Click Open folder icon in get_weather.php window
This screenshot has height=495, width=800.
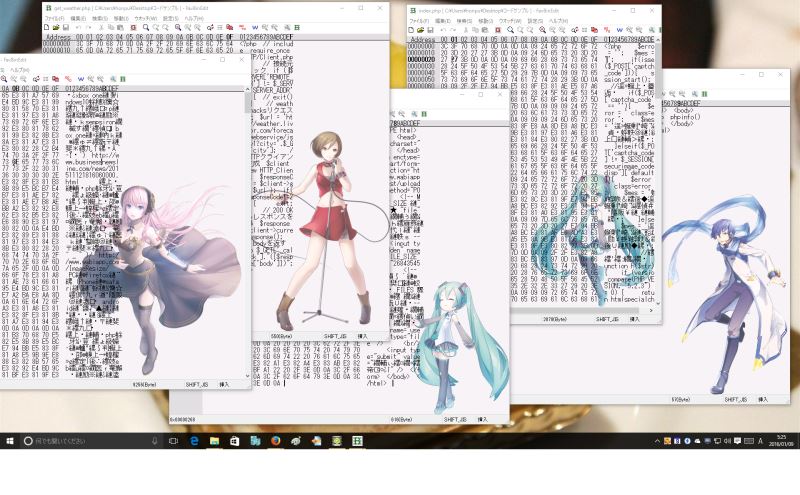click(56, 28)
